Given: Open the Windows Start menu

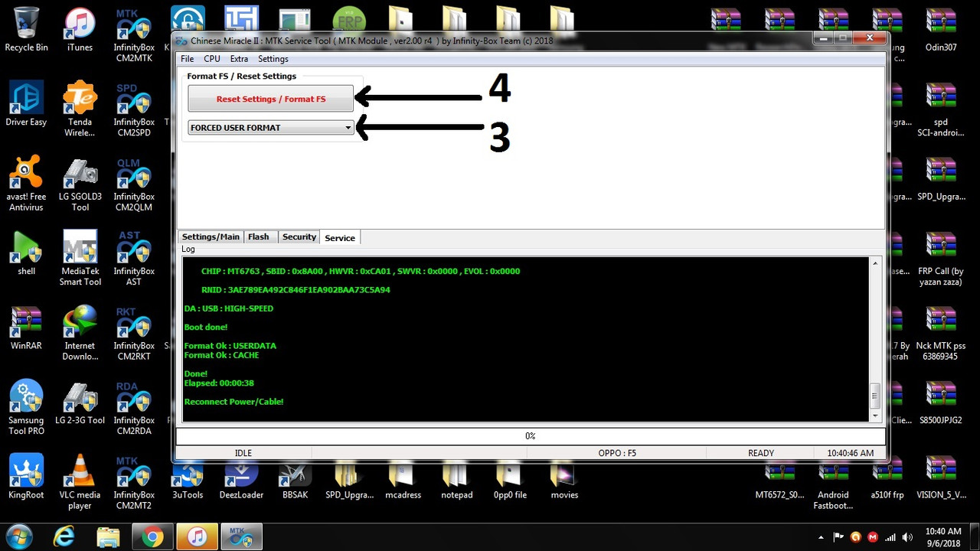Looking at the screenshot, I should tap(18, 537).
